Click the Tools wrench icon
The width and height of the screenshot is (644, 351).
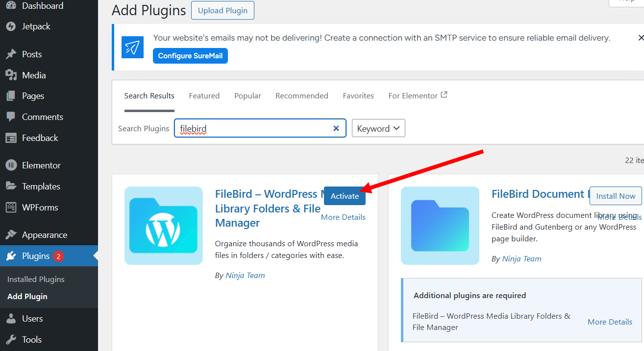11,340
